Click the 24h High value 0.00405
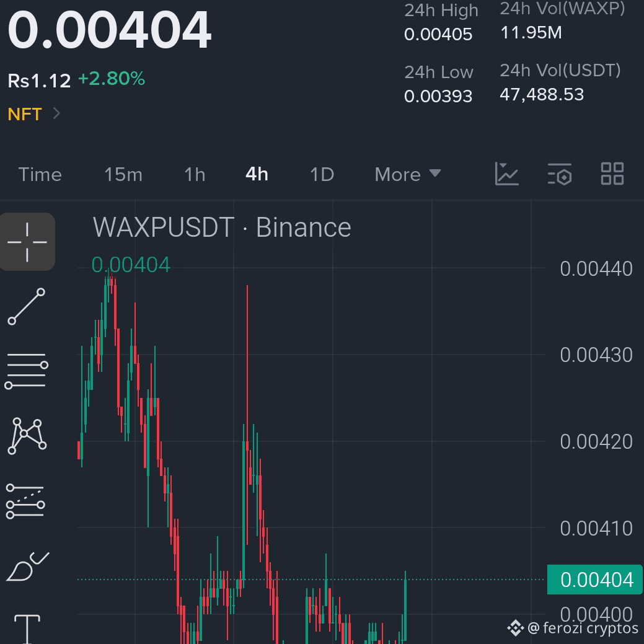The height and width of the screenshot is (644, 644). click(438, 35)
